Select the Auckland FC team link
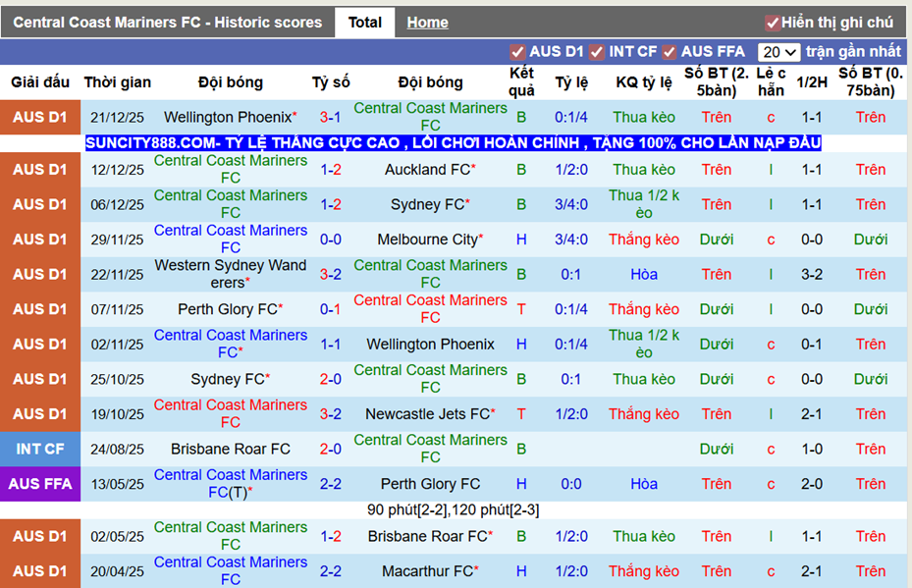 (427, 169)
